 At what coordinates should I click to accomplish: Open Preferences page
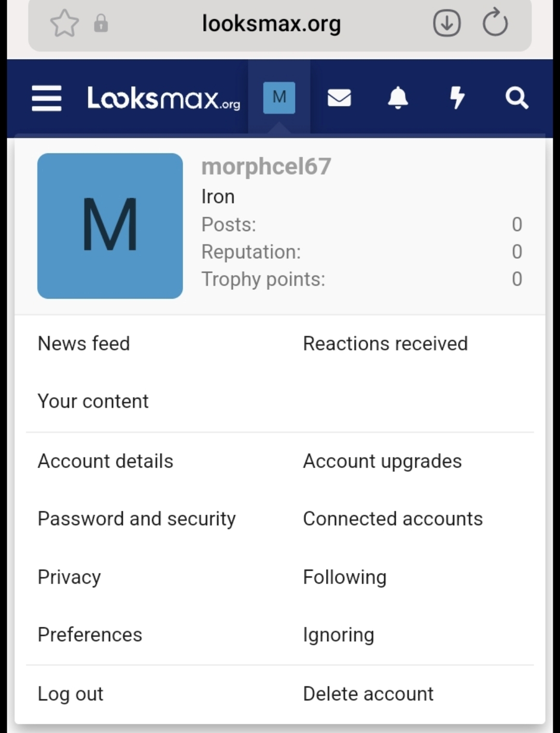[90, 635]
